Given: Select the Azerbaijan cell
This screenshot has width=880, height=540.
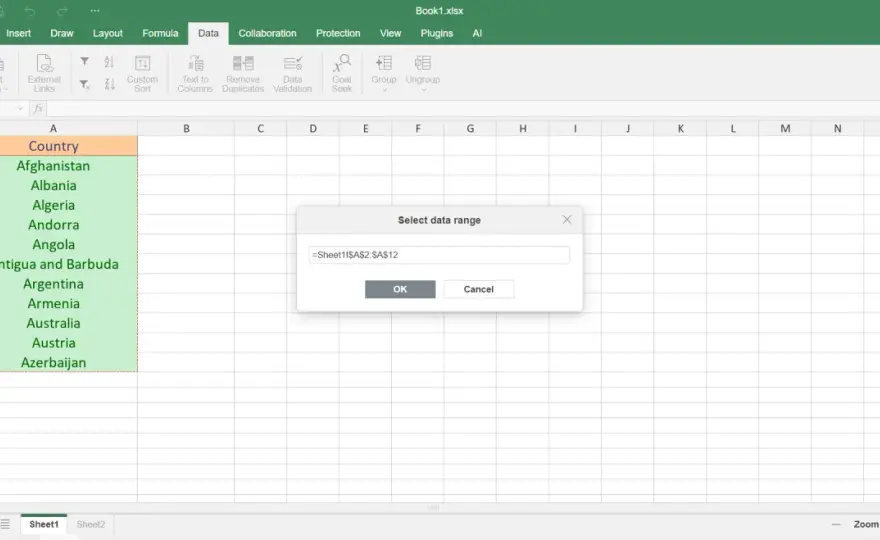Looking at the screenshot, I should click(68, 362).
